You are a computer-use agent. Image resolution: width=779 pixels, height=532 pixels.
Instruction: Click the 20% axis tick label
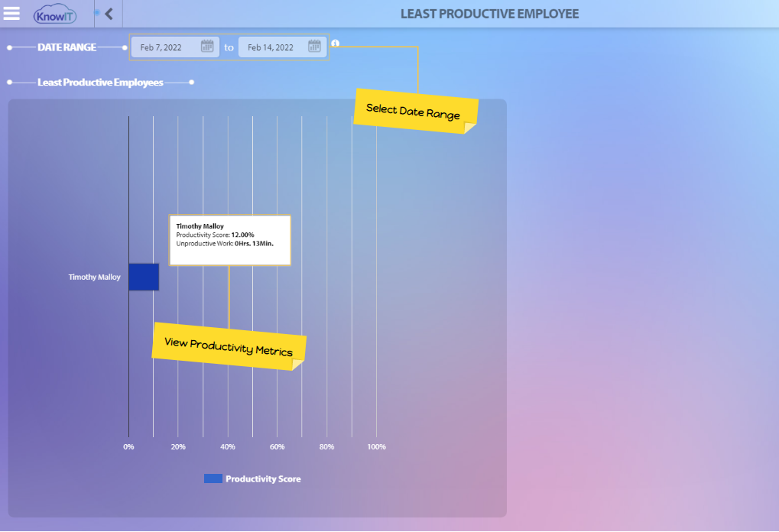coord(178,446)
